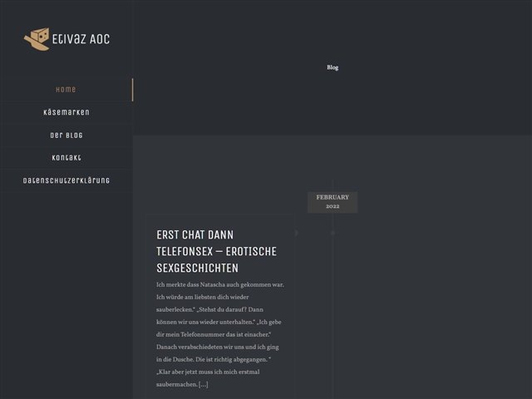Click the active indicator bar beside Home

[131, 90]
